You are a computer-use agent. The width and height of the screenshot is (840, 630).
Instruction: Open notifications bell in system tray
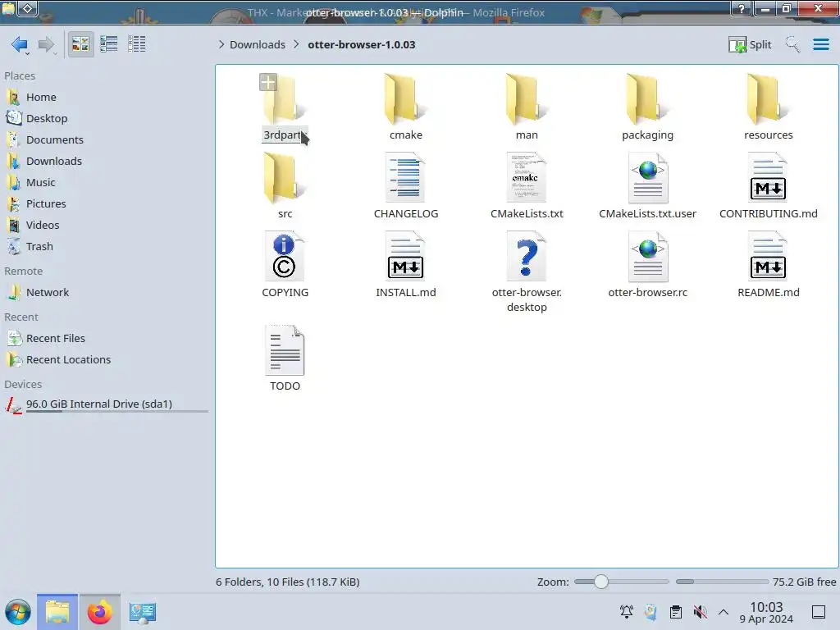tap(626, 612)
